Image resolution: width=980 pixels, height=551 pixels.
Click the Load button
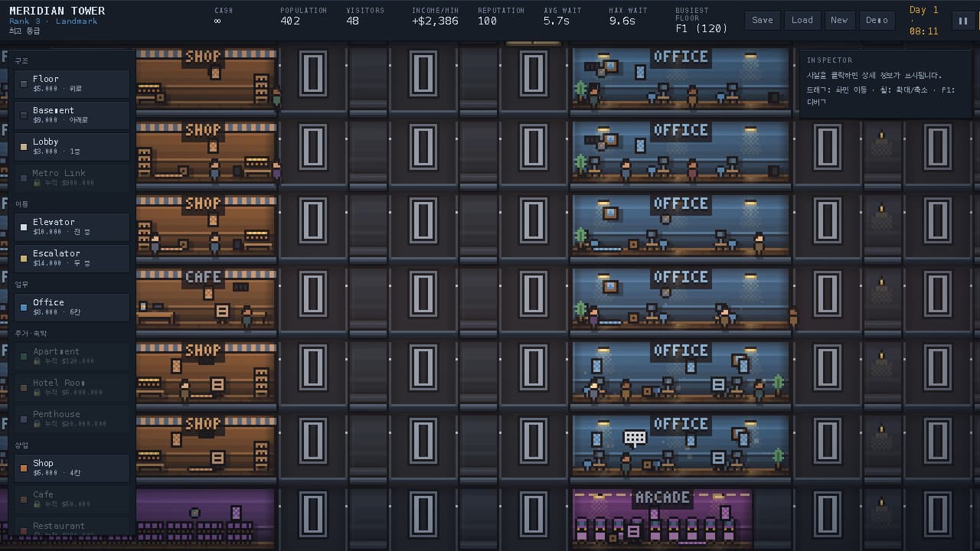point(802,21)
